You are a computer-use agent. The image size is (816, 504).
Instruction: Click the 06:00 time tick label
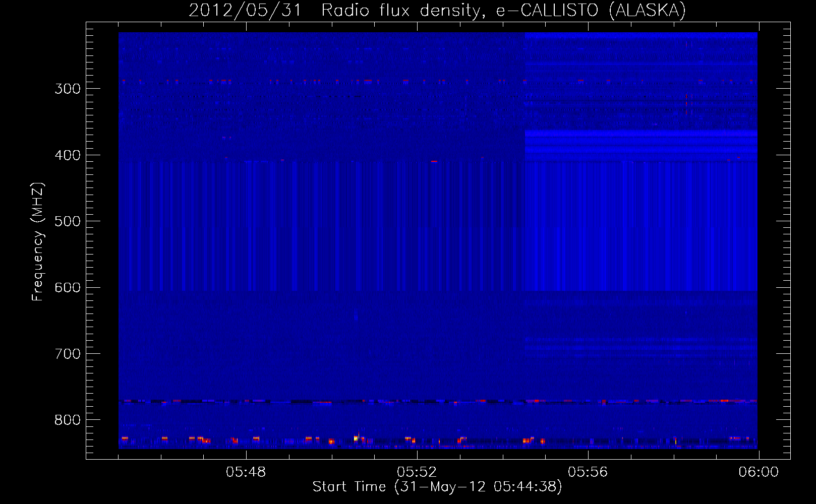759,472
